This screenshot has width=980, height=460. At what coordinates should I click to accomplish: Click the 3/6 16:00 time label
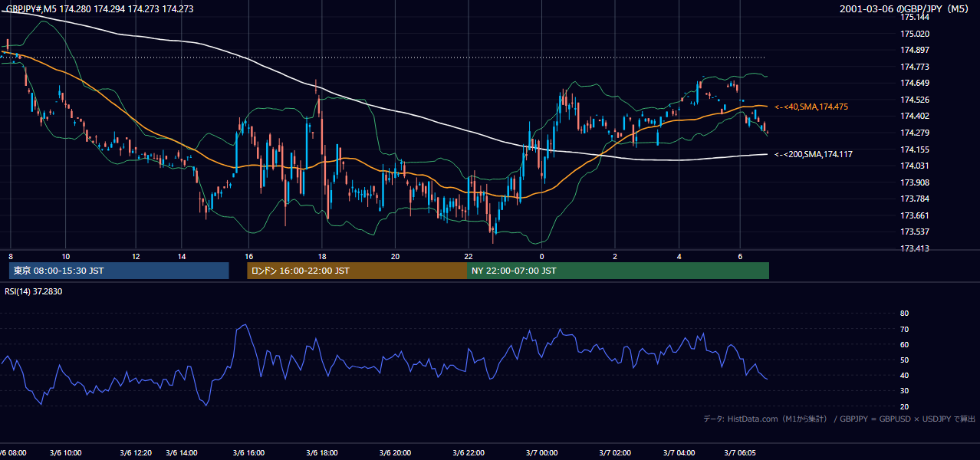click(249, 452)
